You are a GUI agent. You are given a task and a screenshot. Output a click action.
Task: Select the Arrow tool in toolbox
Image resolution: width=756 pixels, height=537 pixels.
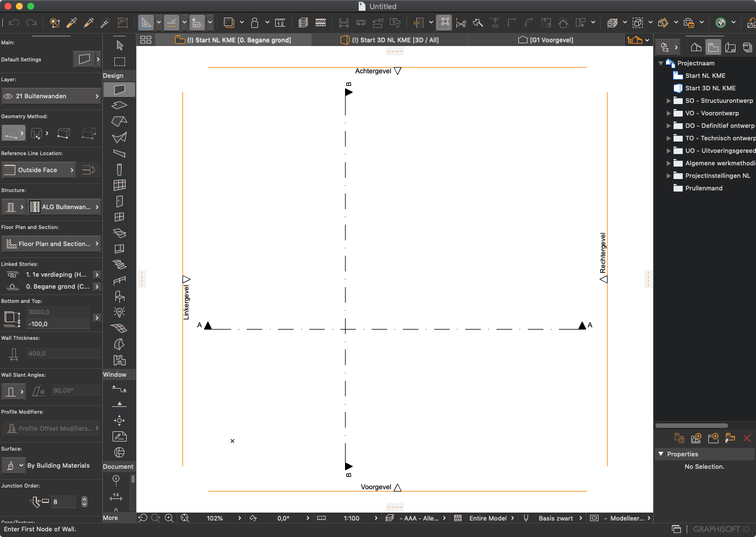(119, 45)
